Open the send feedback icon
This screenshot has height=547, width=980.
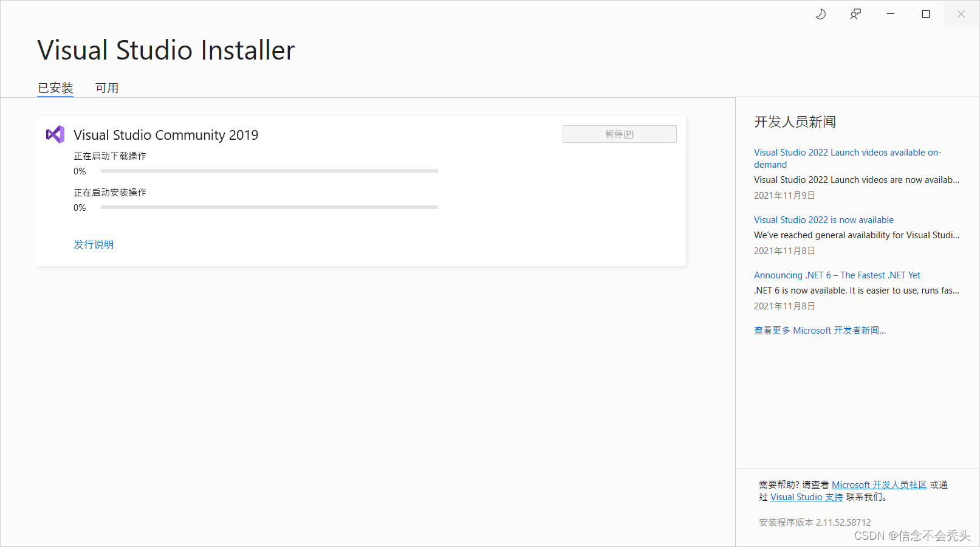point(855,14)
